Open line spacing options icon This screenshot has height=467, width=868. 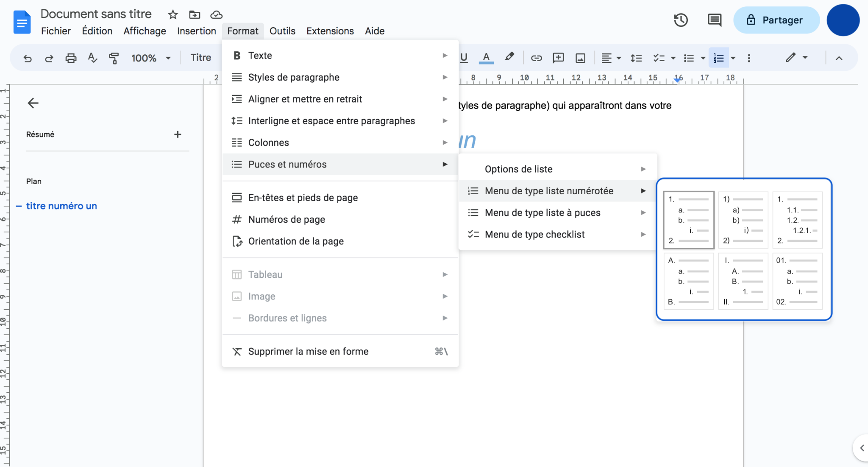pyautogui.click(x=636, y=58)
